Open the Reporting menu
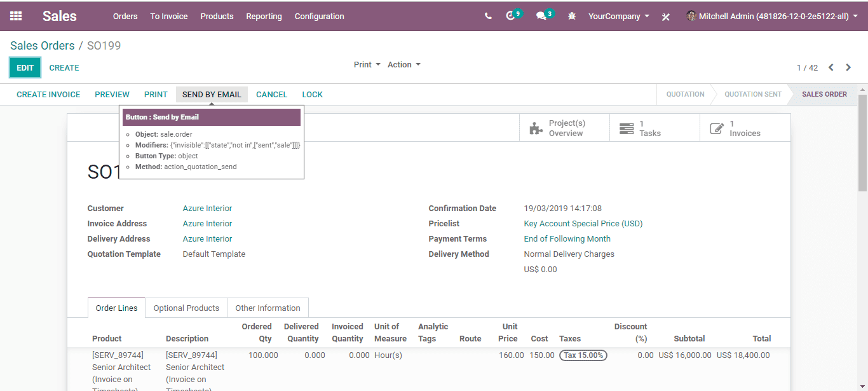This screenshot has width=868, height=391. click(x=264, y=17)
